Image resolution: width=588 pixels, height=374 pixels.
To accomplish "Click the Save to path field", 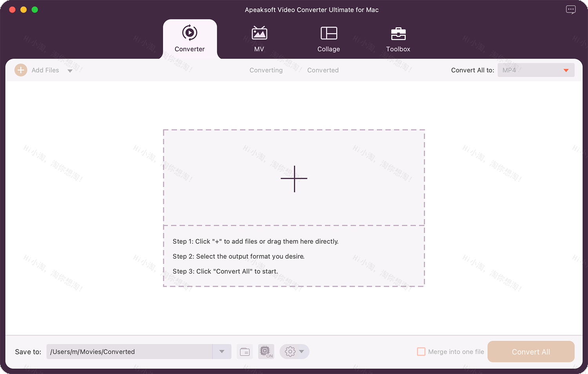I will 129,352.
